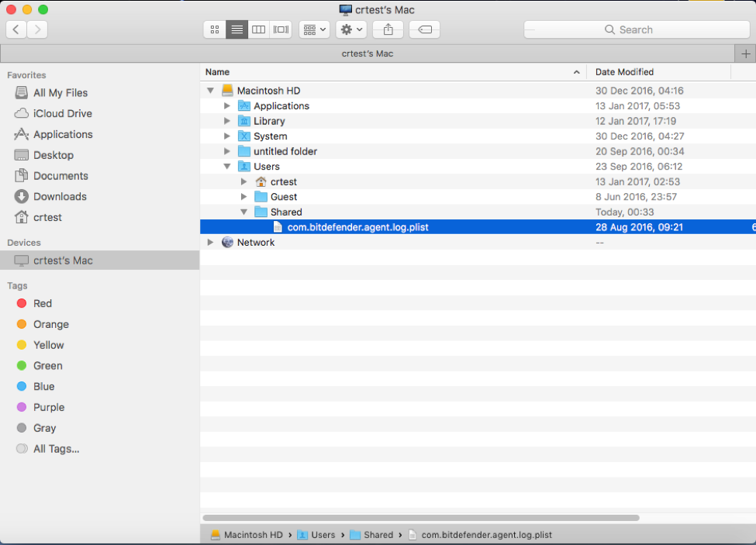Image resolution: width=756 pixels, height=545 pixels.
Task: Jump to Users in path bar
Action: pyautogui.click(x=316, y=535)
